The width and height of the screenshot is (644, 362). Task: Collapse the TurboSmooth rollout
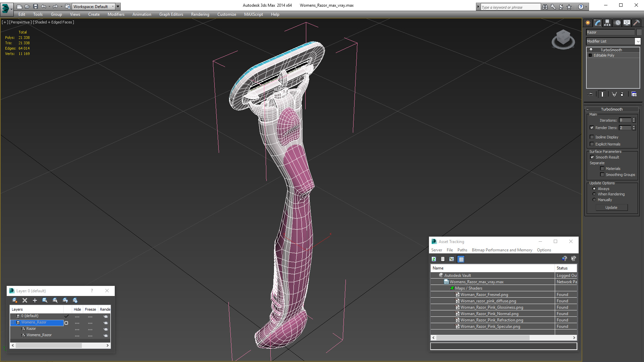[612, 109]
